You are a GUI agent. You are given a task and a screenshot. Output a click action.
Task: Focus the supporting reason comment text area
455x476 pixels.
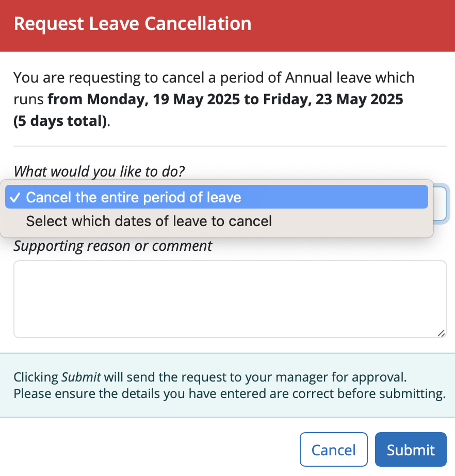point(230,299)
